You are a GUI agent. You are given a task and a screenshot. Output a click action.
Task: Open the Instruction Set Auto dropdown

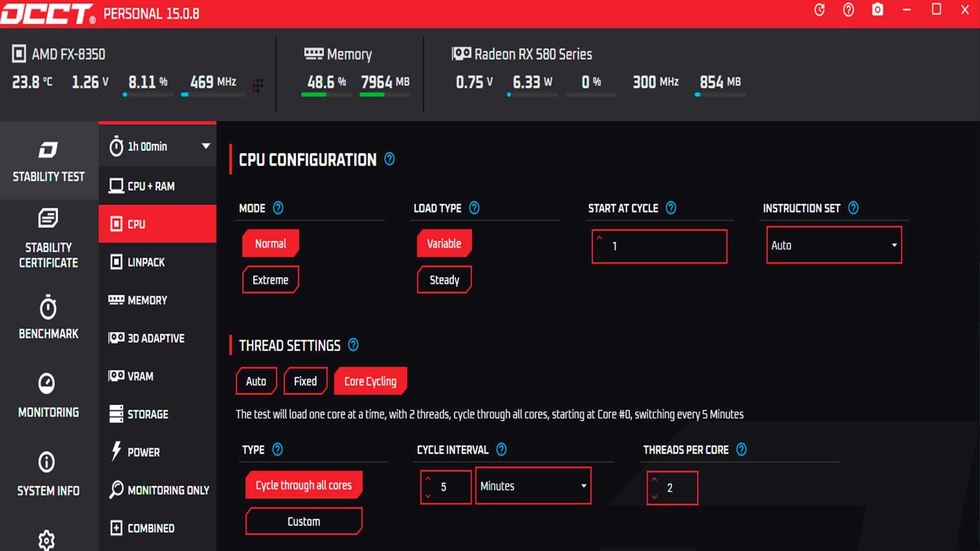(x=834, y=245)
